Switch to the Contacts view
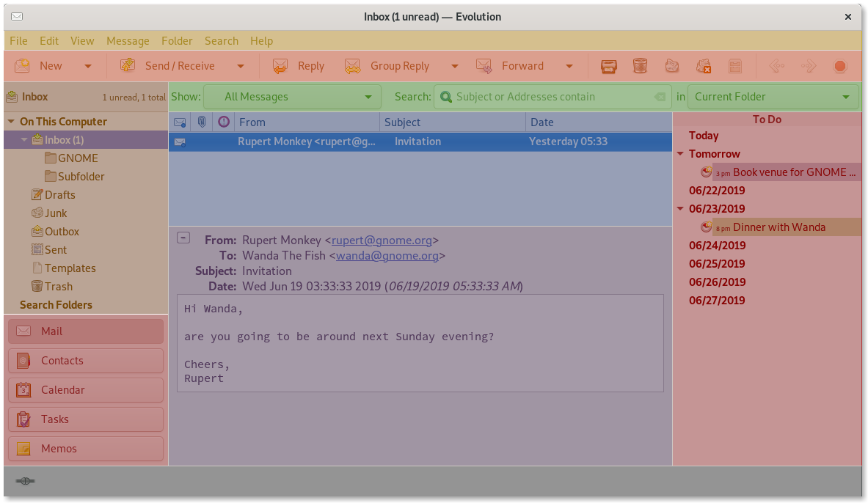The image size is (868, 503). point(85,360)
